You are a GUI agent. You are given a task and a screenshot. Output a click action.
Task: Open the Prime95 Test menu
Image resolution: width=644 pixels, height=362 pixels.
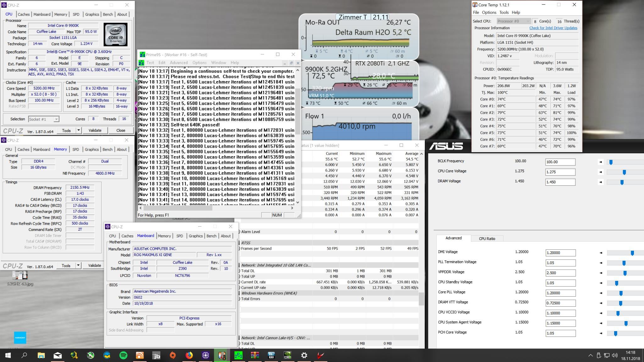coord(150,63)
